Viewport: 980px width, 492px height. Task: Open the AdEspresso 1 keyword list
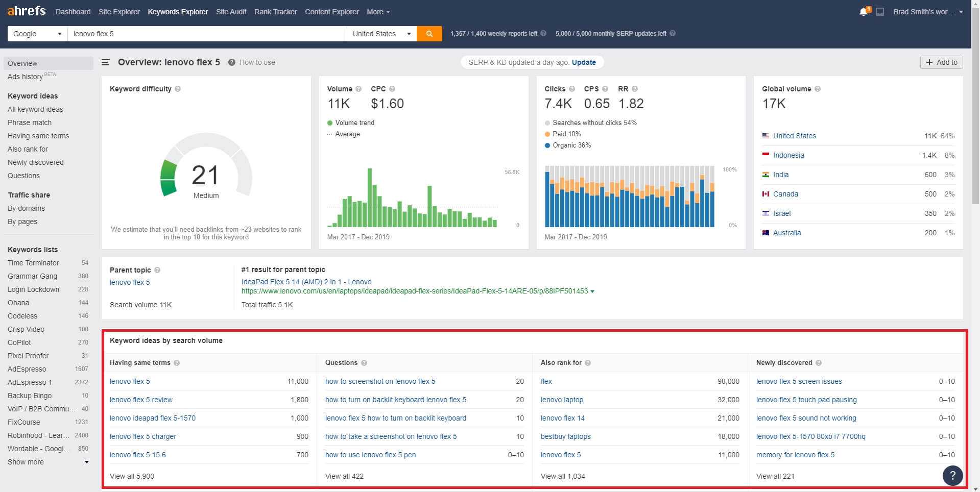[x=30, y=382]
